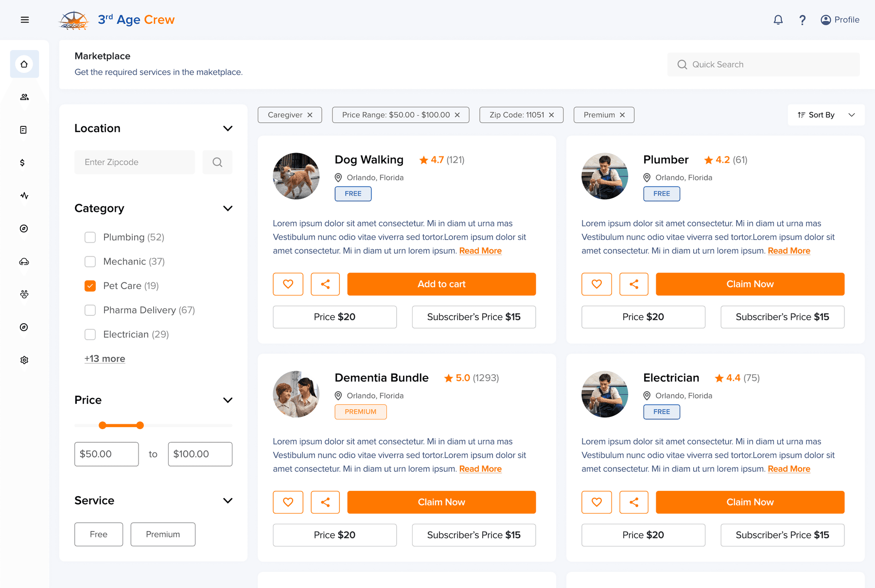Image resolution: width=875 pixels, height=588 pixels.
Task: Share the Dementia Bundle service
Action: click(325, 502)
